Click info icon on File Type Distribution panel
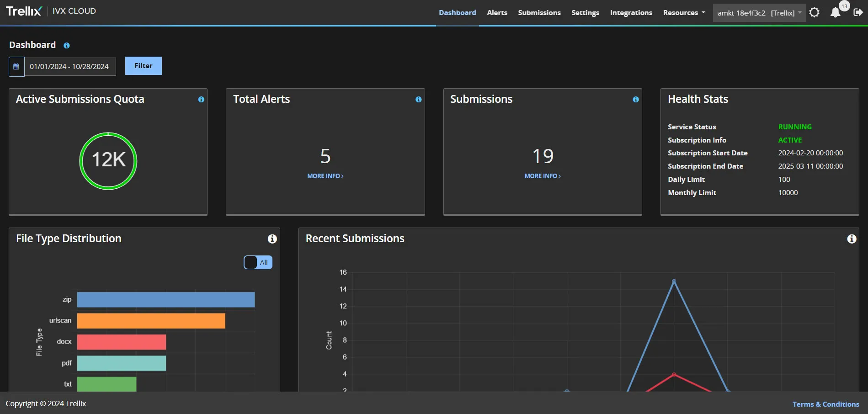Viewport: 868px width, 414px height. coord(272,239)
